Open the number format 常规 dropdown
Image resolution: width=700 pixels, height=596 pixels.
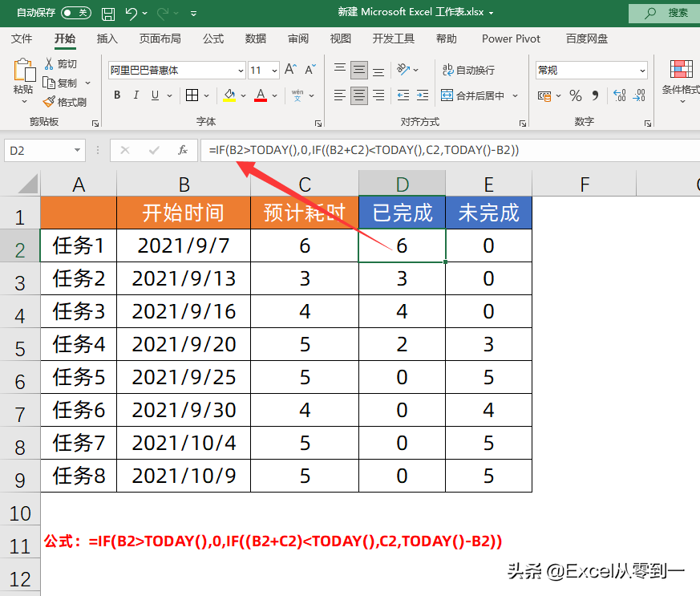pyautogui.click(x=642, y=71)
